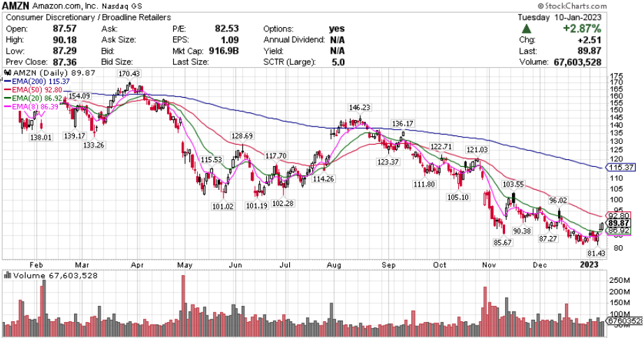Click the 111.80 price label
This screenshot has width=644, height=338.
[x=424, y=184]
